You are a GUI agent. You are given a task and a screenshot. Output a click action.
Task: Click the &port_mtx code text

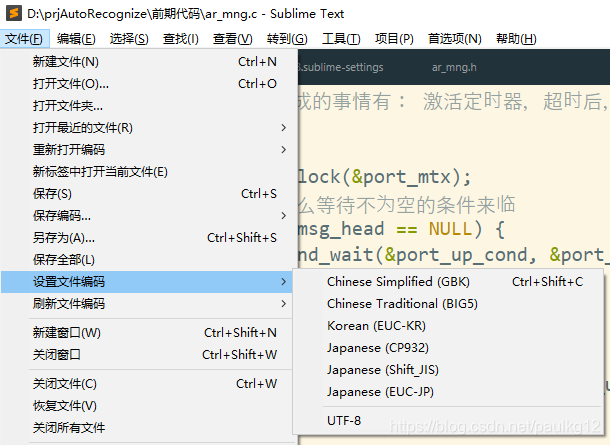click(401, 177)
